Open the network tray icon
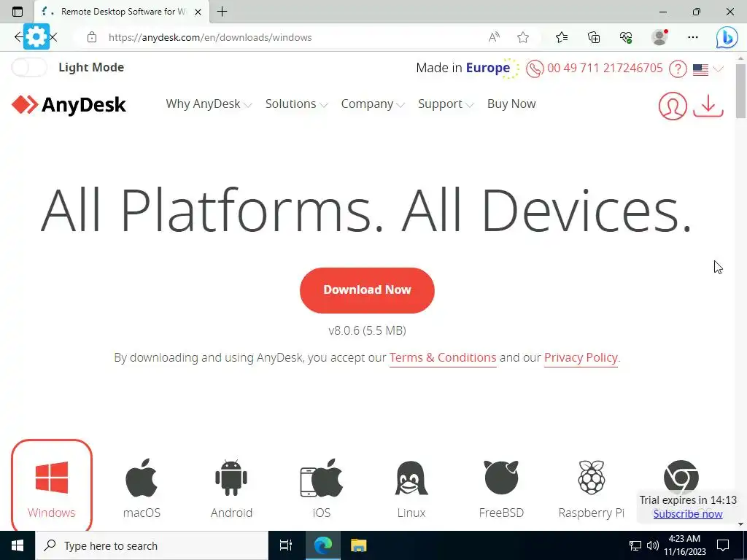This screenshot has height=560, width=747. (635, 545)
